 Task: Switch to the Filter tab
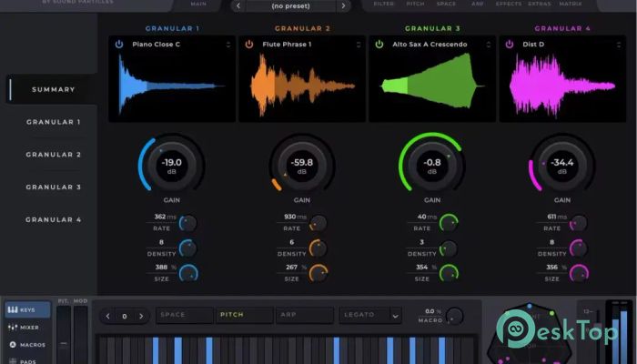[x=384, y=4]
